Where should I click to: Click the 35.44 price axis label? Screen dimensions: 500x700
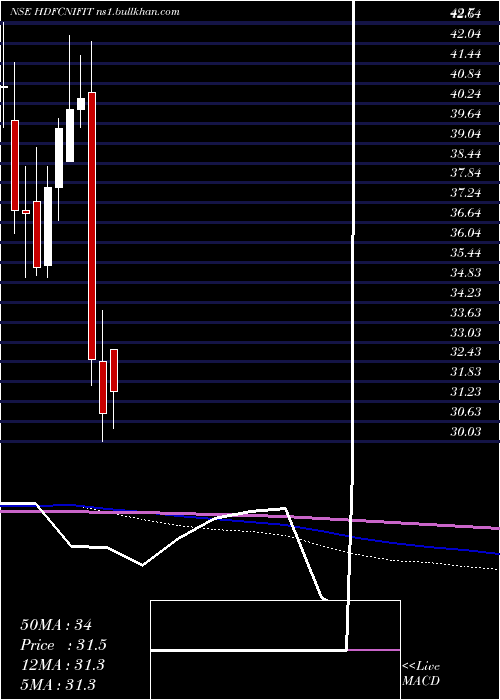tap(466, 253)
